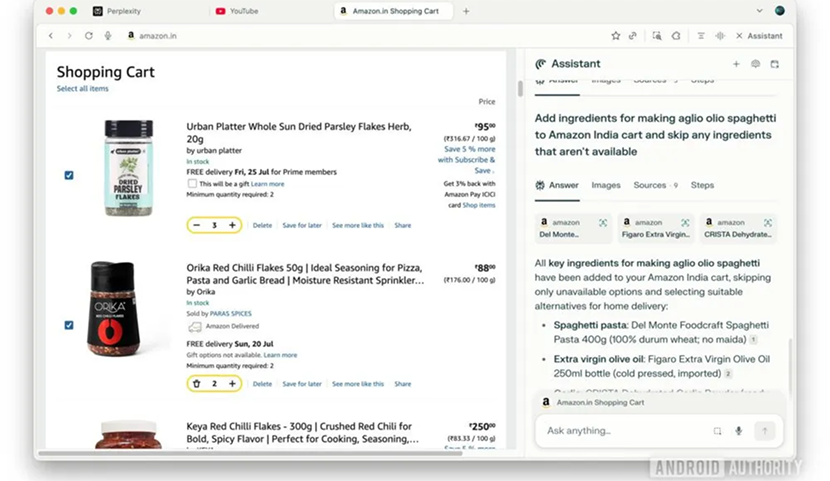Submit the query with the up arrow button

tap(764, 431)
